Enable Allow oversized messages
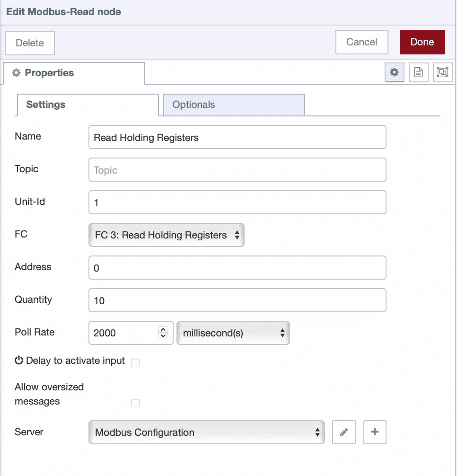 click(135, 403)
